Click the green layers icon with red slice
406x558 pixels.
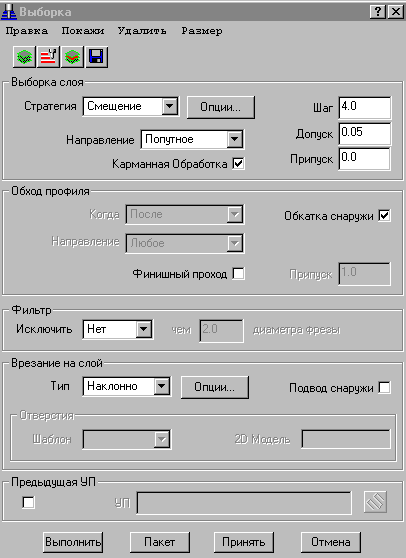point(72,57)
